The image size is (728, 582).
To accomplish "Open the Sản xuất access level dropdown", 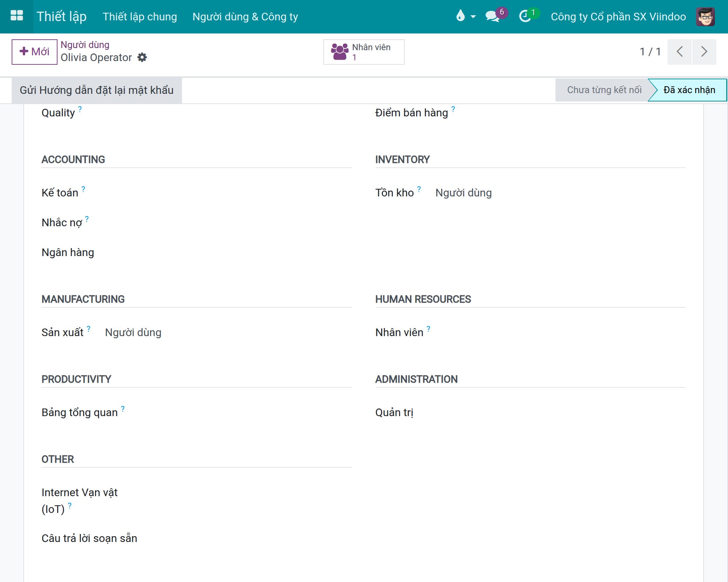I will coord(133,332).
